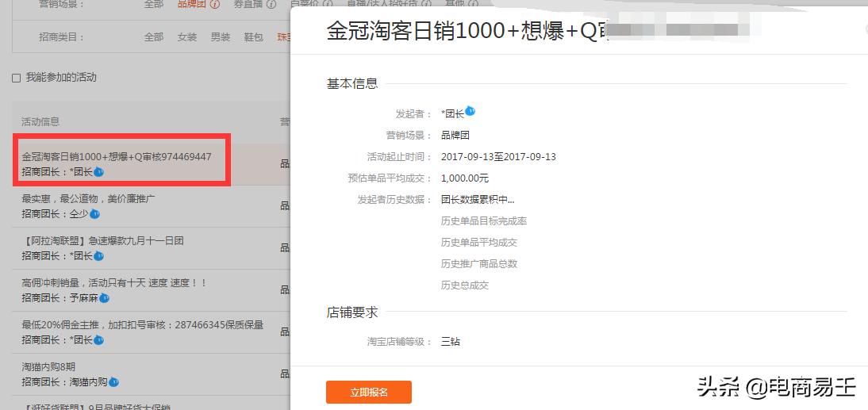Screen dimensions: 868x410
Task: Click the orange 立即报名 button
Action: tap(369, 393)
